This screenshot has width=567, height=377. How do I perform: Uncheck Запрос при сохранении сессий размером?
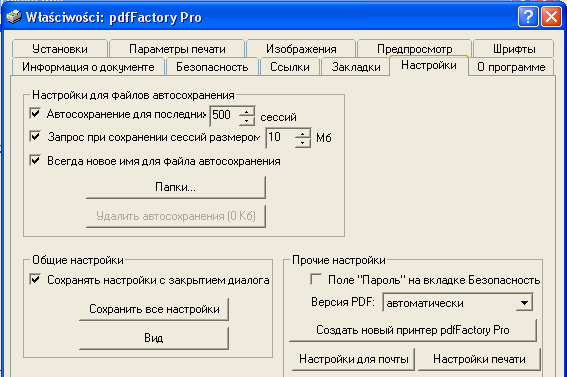point(35,137)
